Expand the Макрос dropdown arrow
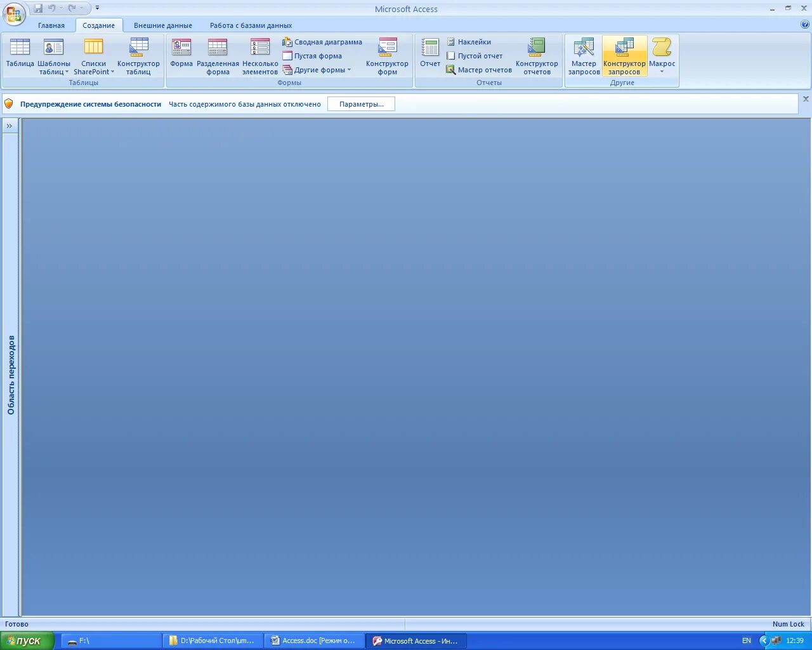Image resolution: width=812 pixels, height=650 pixels. (662, 72)
